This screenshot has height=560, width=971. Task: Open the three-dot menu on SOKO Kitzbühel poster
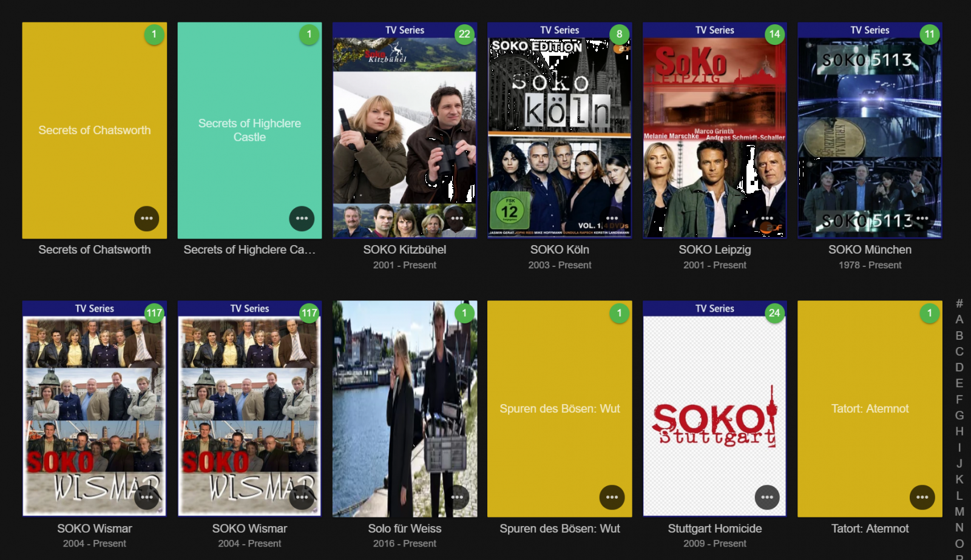[457, 218]
